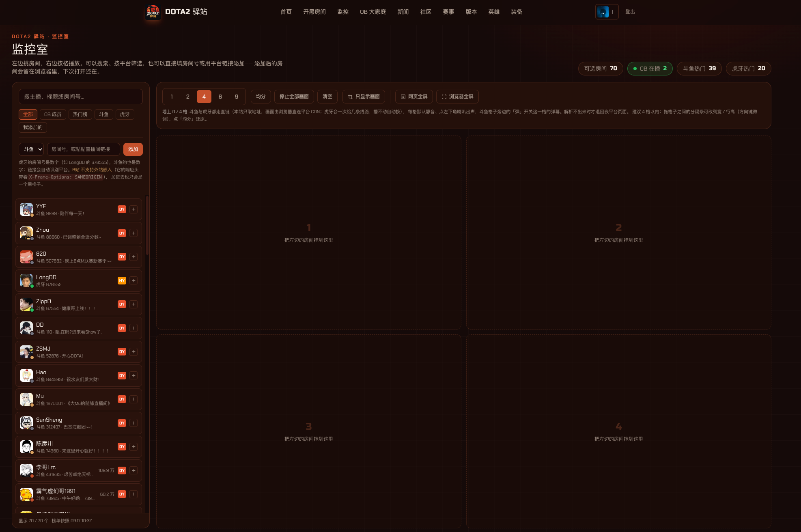Screen dimensions: 801x532
Task: Filter list by 热门榜
Action: pos(80,114)
